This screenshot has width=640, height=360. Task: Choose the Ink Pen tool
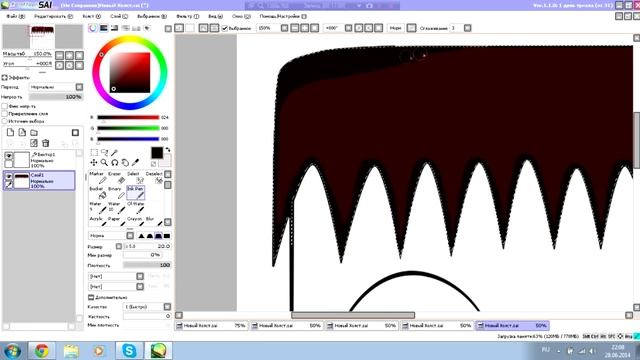(136, 193)
